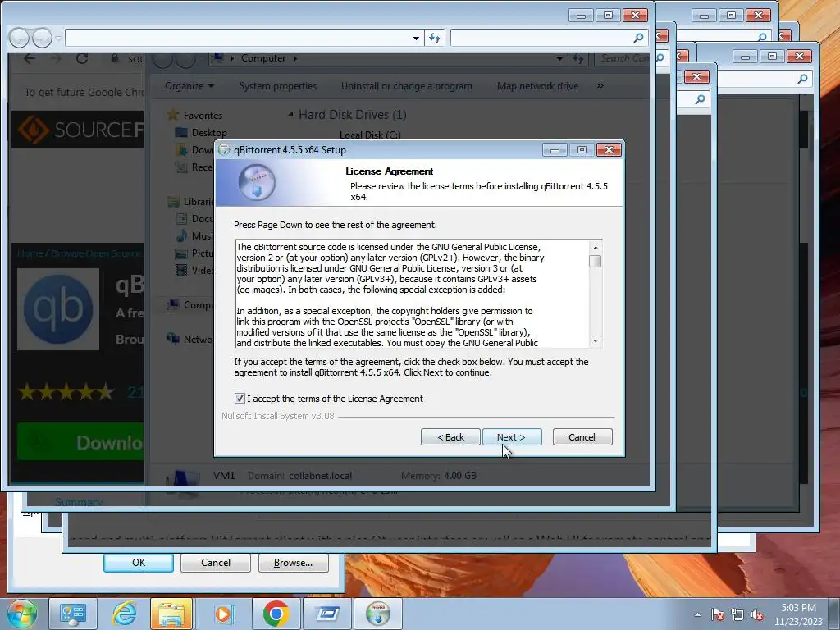Click the search magnifier icon in the front window
Image resolution: width=840 pixels, height=630 pixels.
click(x=638, y=38)
